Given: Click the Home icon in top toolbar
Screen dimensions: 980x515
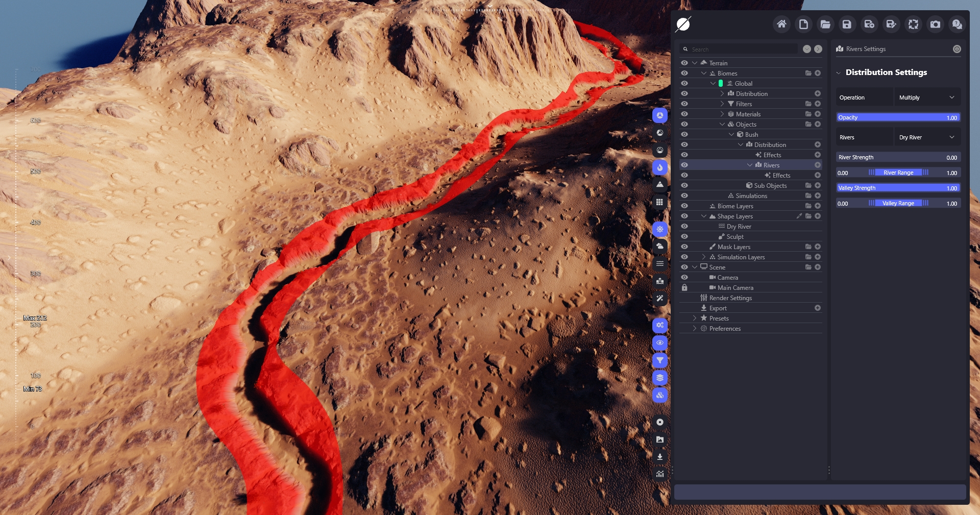Looking at the screenshot, I should pyautogui.click(x=781, y=24).
